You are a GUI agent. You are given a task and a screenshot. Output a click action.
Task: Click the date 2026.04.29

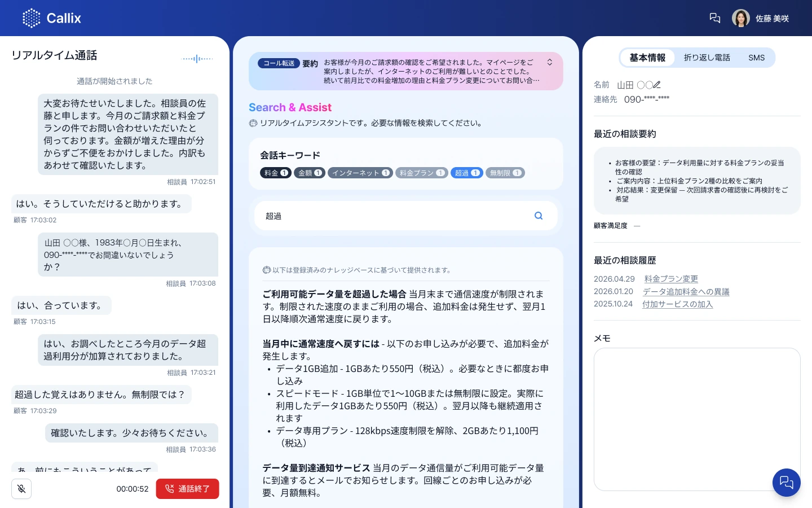(x=614, y=279)
